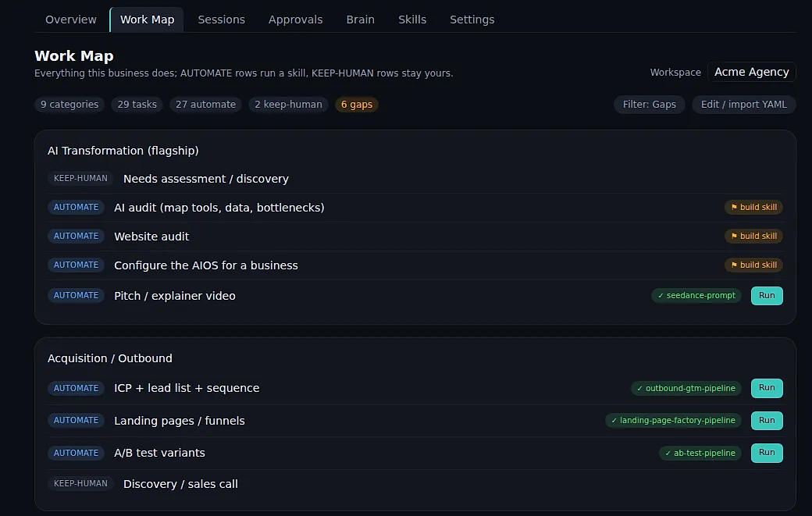Click the 27 automate chip
This screenshot has width=812, height=516.
pyautogui.click(x=205, y=105)
